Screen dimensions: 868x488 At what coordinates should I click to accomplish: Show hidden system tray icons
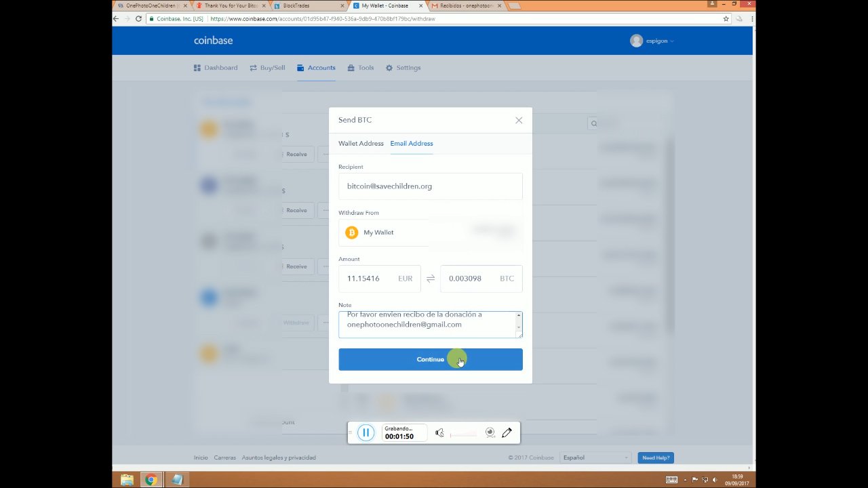pyautogui.click(x=686, y=480)
